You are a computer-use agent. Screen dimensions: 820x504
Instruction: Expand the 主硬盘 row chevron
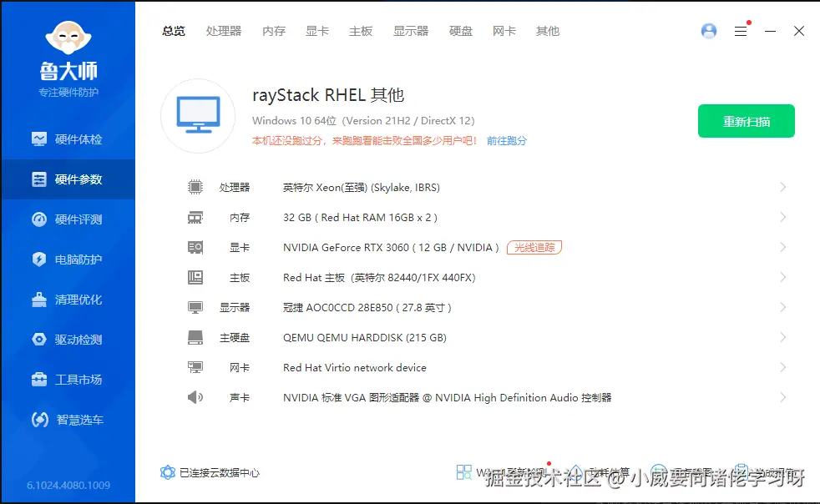pos(783,337)
